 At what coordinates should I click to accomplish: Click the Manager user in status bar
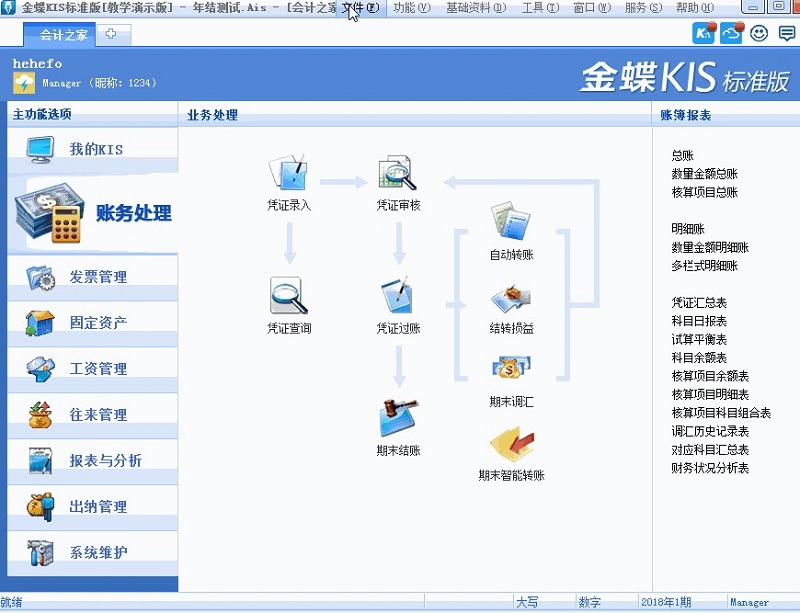tap(749, 602)
